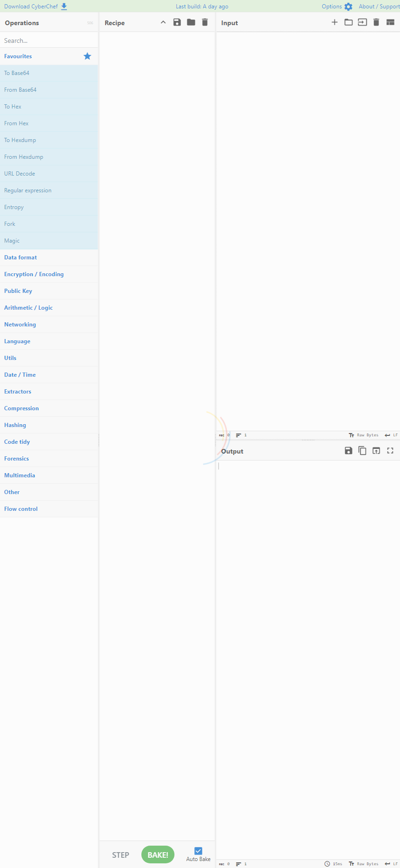Save output to file icon

pyautogui.click(x=348, y=451)
